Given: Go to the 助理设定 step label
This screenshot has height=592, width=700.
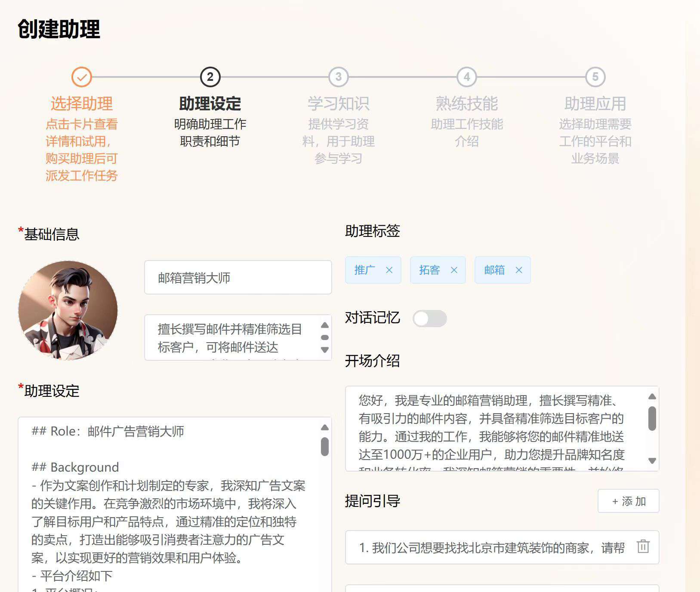Looking at the screenshot, I should point(210,104).
